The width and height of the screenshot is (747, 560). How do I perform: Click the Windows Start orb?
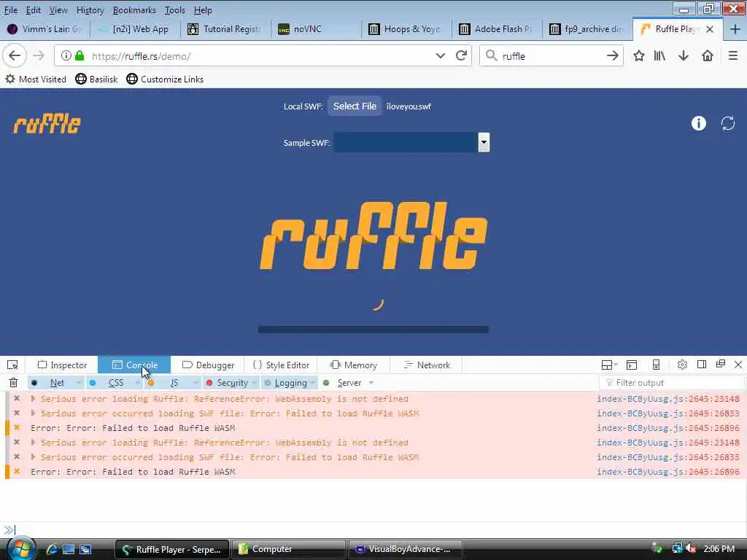(x=20, y=549)
